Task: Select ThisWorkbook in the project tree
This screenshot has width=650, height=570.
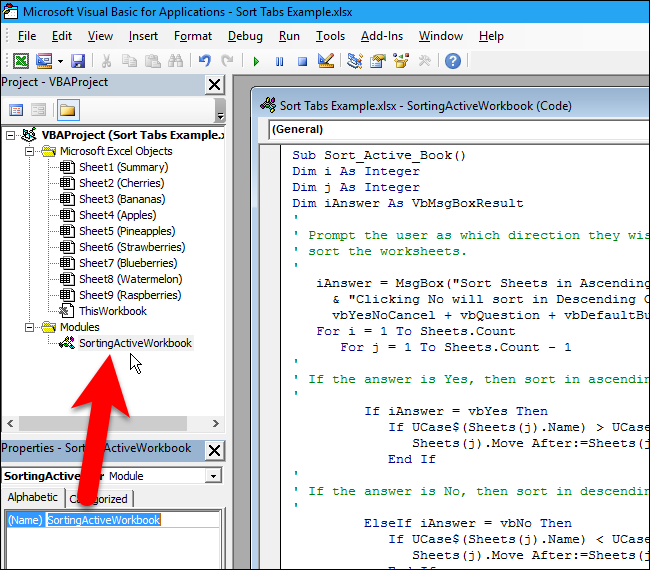Action: [112, 311]
